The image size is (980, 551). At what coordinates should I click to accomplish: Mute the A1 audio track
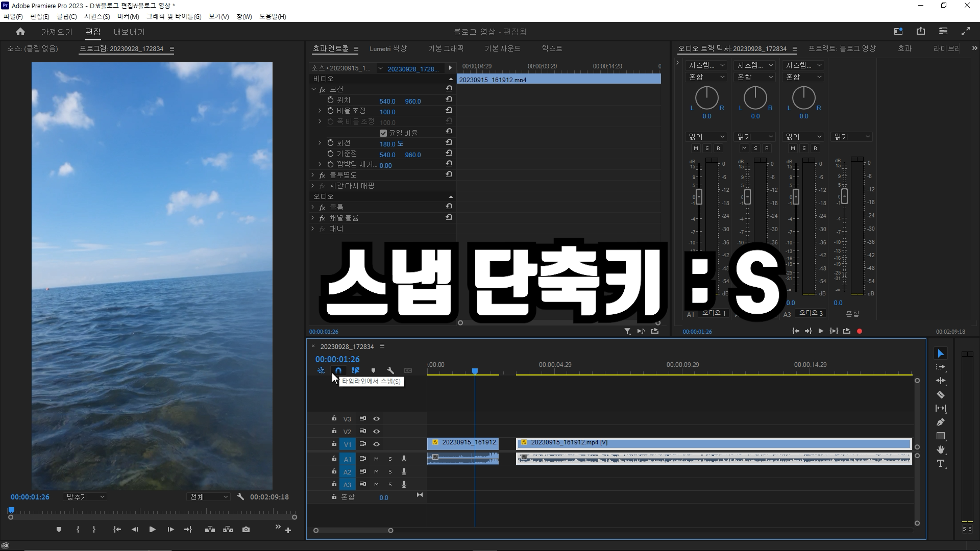pos(376,459)
